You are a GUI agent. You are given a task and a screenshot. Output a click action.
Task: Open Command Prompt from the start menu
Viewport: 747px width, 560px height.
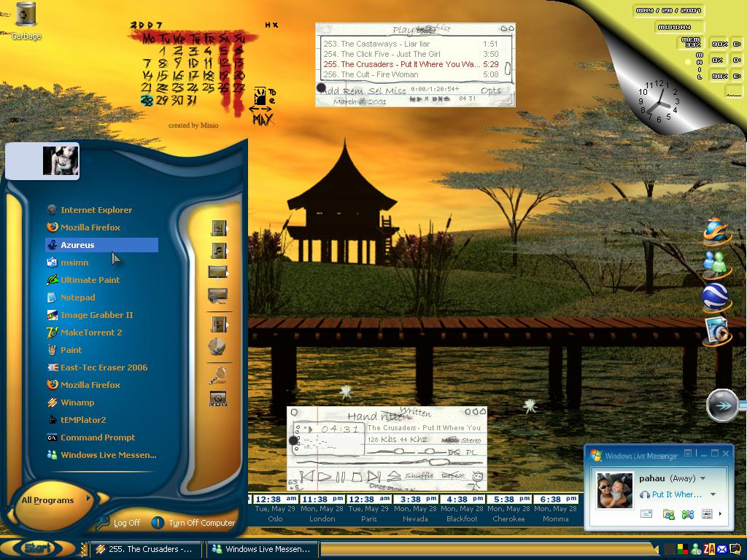[102, 437]
